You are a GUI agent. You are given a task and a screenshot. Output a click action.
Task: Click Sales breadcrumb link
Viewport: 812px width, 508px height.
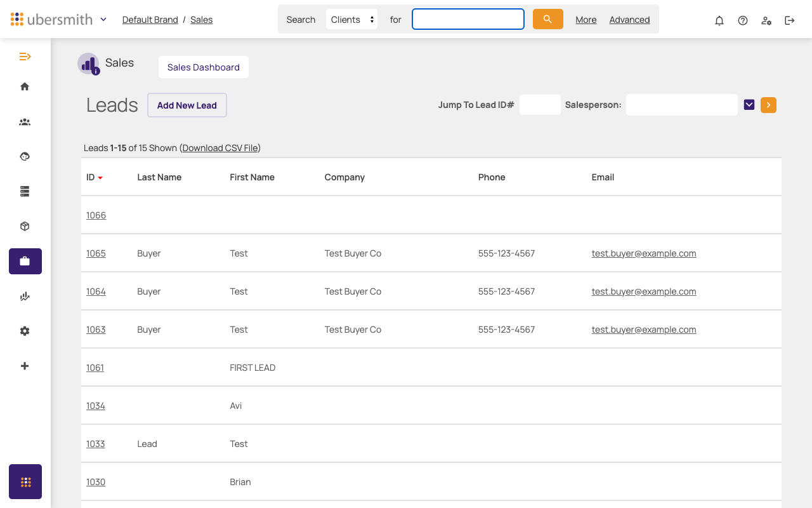(202, 20)
